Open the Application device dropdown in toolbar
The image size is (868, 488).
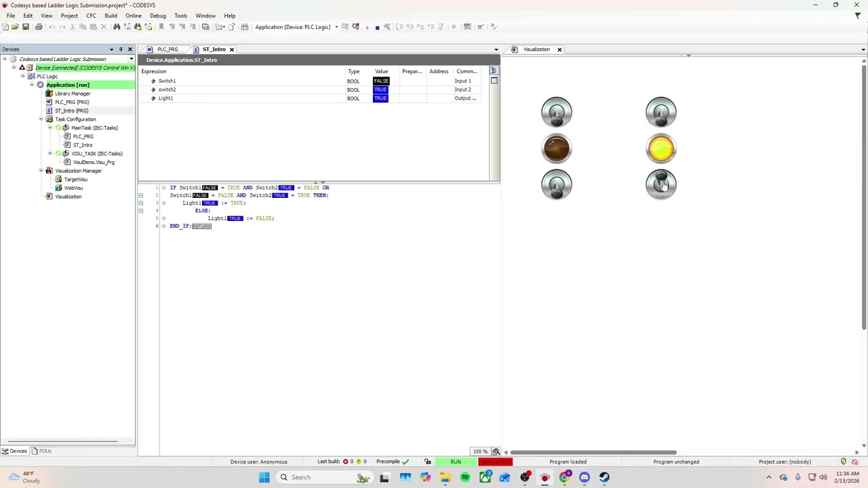336,27
